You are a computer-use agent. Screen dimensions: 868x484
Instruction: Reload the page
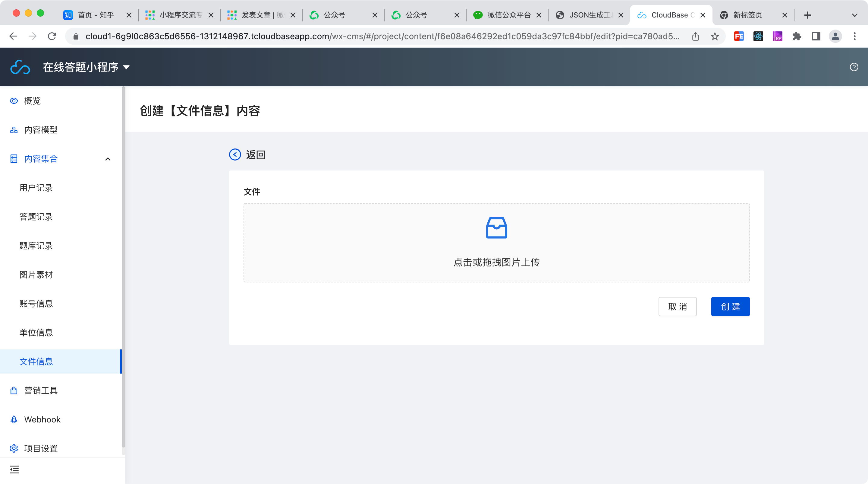52,36
